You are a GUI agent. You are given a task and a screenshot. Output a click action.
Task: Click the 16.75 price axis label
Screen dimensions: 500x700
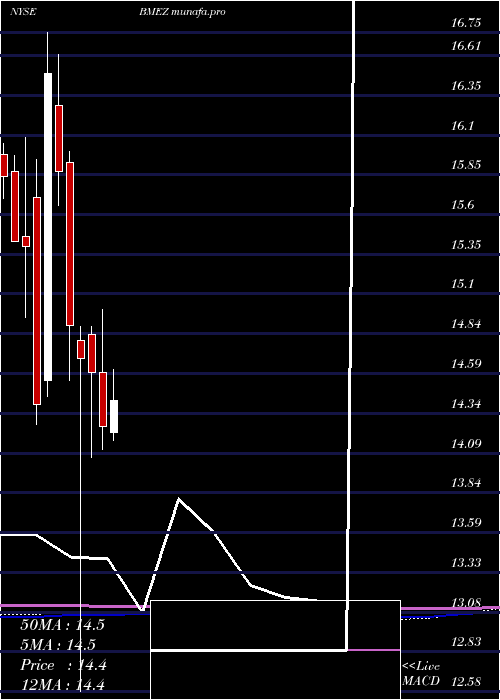(x=466, y=23)
